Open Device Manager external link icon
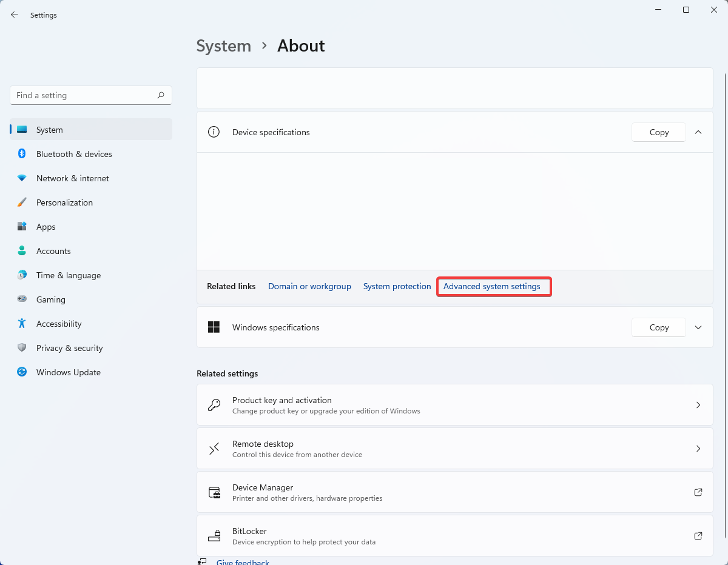Viewport: 728px width, 565px height. click(698, 492)
